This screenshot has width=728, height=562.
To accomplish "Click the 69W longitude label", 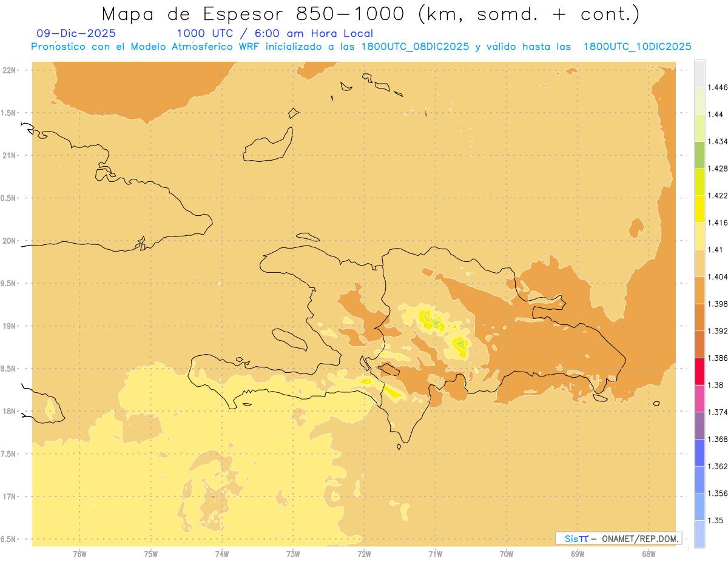I will 578,554.
